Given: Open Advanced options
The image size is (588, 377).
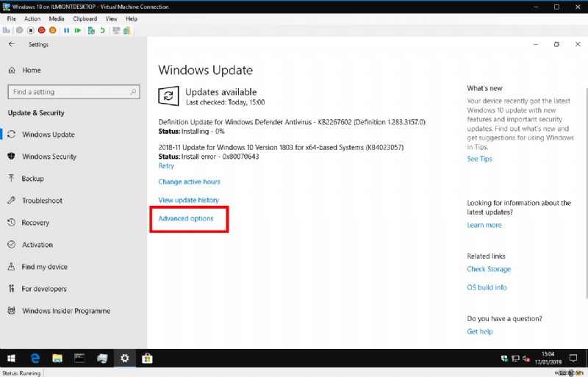Looking at the screenshot, I should (186, 219).
